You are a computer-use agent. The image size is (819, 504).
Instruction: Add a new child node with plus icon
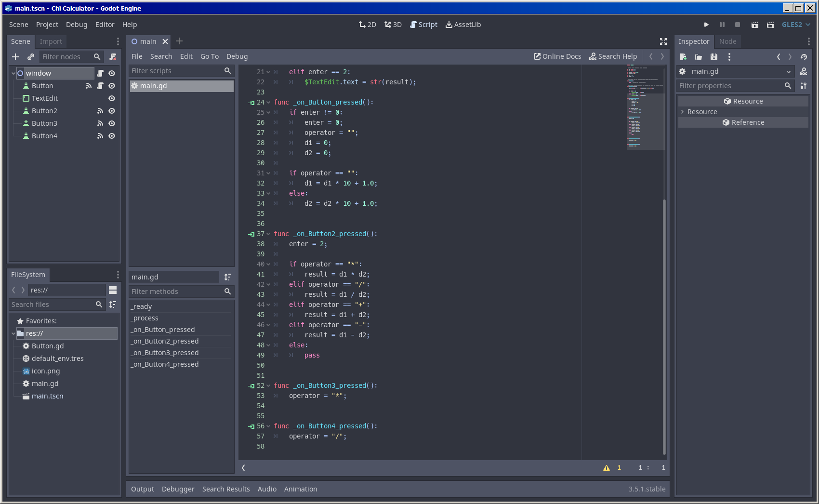pyautogui.click(x=15, y=57)
